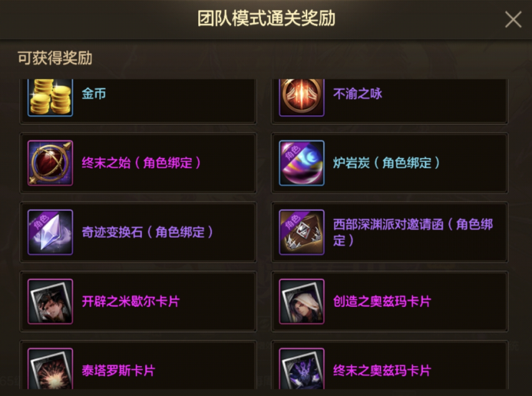This screenshot has width=532, height=396.
Task: View the 奇迹变换石 crystal icon
Action: click(50, 233)
